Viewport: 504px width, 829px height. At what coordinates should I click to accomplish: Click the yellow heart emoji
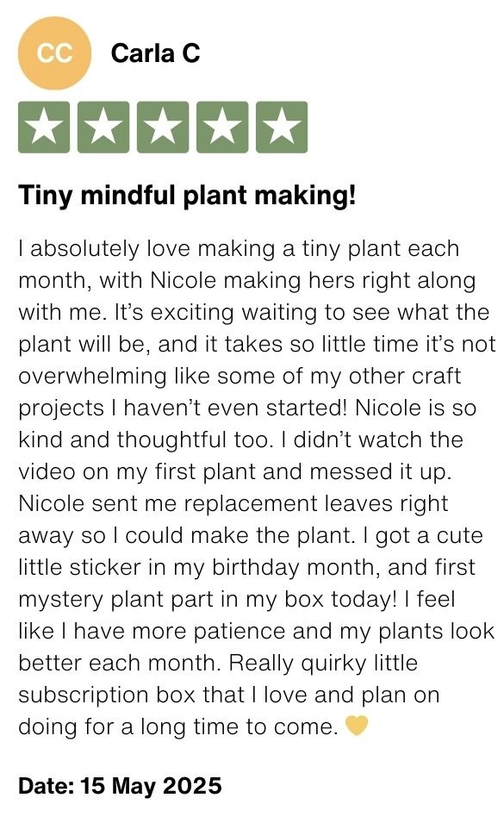(x=356, y=726)
